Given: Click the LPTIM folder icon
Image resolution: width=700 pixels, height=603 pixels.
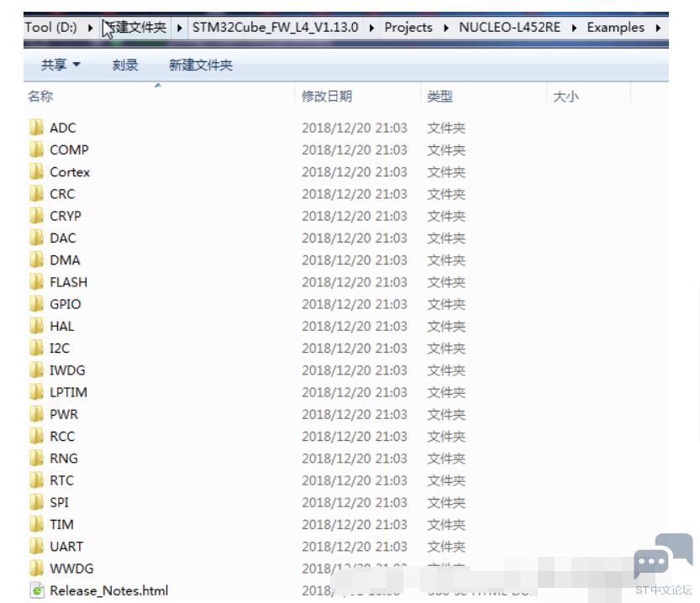Looking at the screenshot, I should coord(37,391).
